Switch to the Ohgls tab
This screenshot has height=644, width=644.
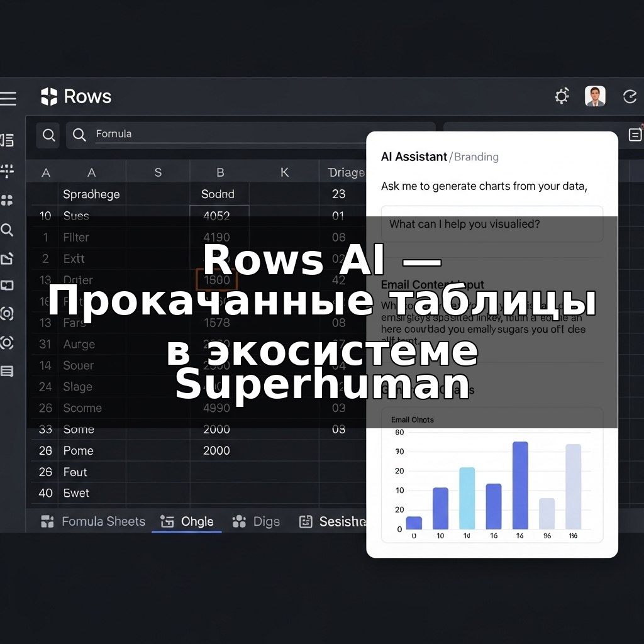click(x=186, y=521)
